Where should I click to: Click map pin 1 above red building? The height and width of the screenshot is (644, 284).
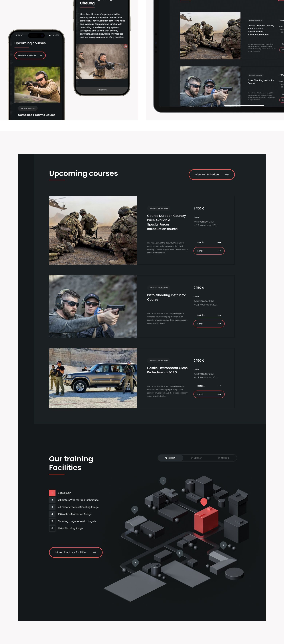click(x=204, y=502)
